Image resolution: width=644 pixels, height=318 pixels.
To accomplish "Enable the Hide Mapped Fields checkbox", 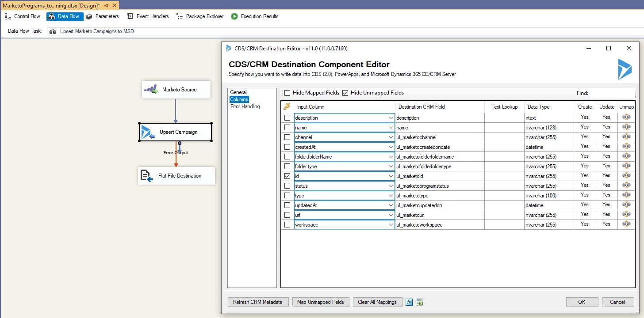I will [287, 93].
